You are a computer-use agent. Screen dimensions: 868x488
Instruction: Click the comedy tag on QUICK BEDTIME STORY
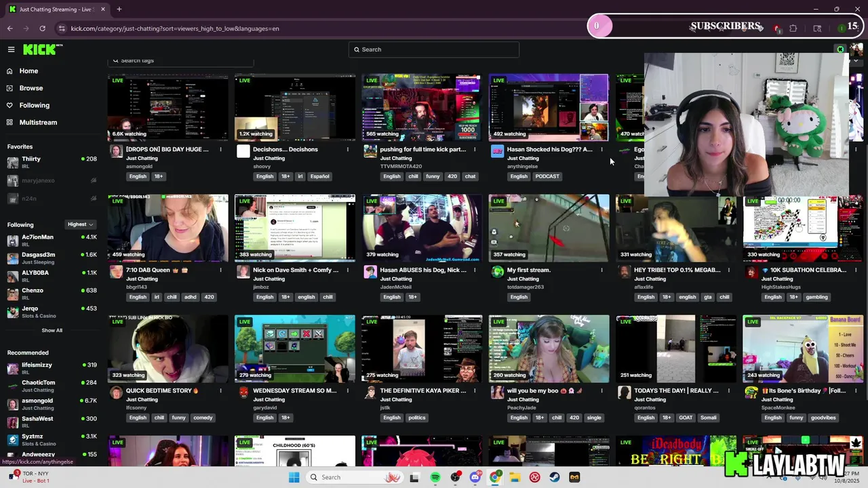(203, 418)
